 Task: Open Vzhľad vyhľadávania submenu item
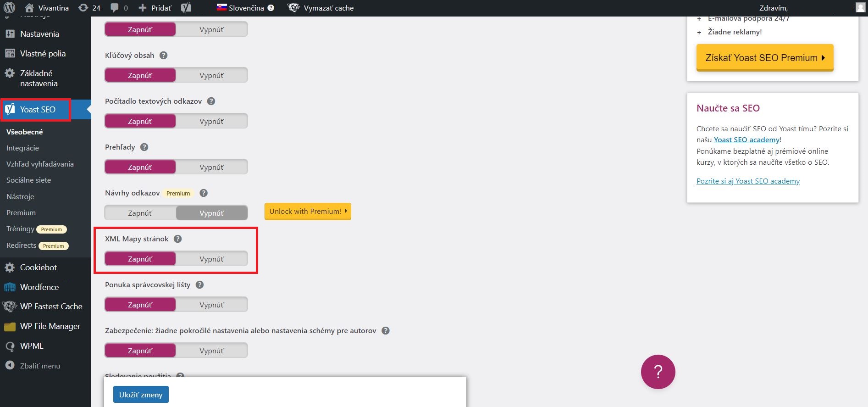click(40, 164)
